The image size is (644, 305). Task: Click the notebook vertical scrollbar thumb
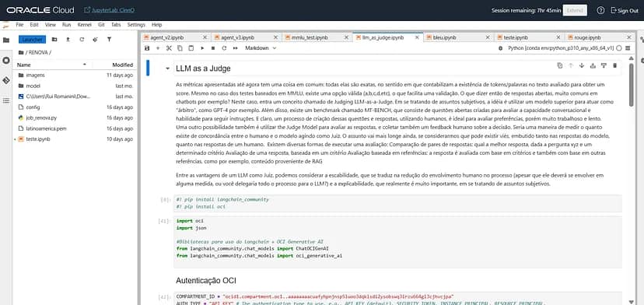click(632, 85)
